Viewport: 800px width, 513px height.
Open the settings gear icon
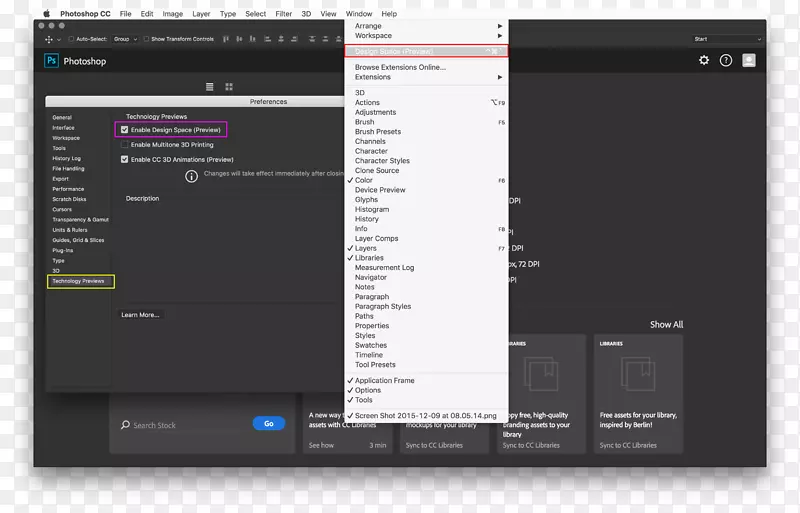tap(704, 60)
